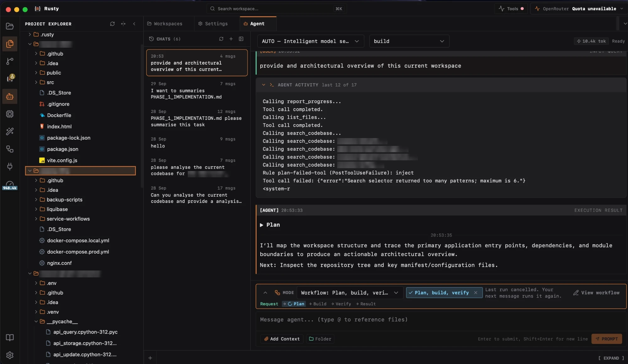Open the source control branch icon
The image size is (628, 364).
[10, 61]
